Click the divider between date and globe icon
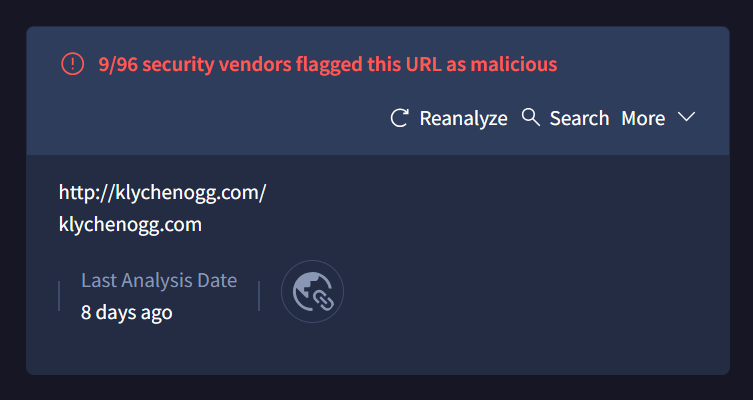The width and height of the screenshot is (753, 400). pyautogui.click(x=259, y=296)
